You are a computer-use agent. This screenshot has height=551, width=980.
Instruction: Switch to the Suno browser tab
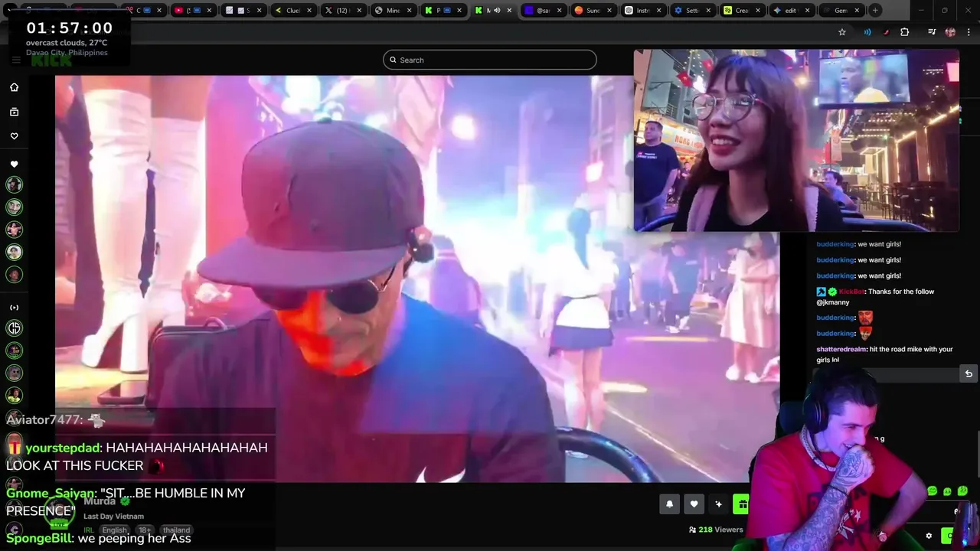coord(593,11)
